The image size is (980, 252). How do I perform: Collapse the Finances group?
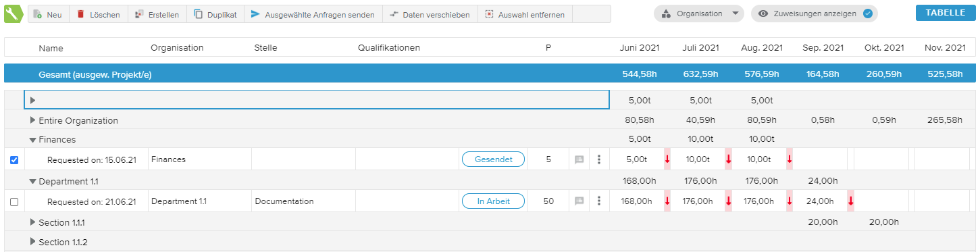[x=32, y=140]
